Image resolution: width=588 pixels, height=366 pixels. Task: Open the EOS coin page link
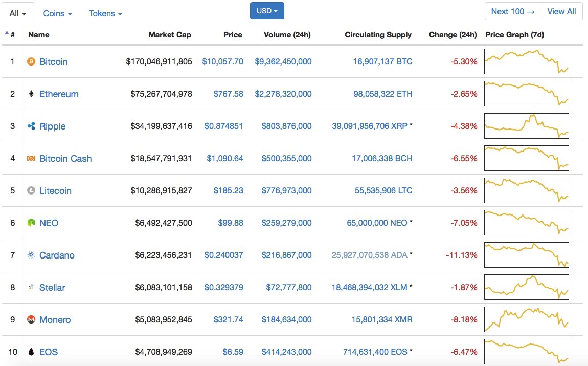pos(49,352)
